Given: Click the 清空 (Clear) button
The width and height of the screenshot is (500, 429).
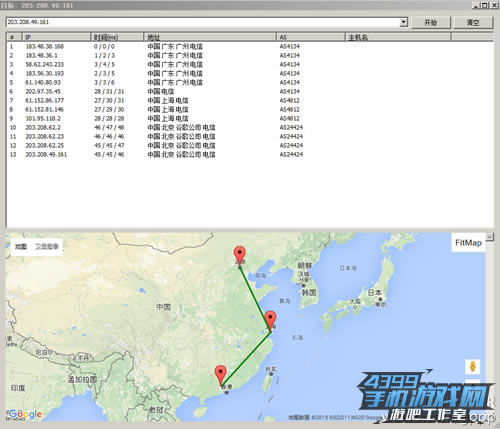Looking at the screenshot, I should click(x=473, y=23).
